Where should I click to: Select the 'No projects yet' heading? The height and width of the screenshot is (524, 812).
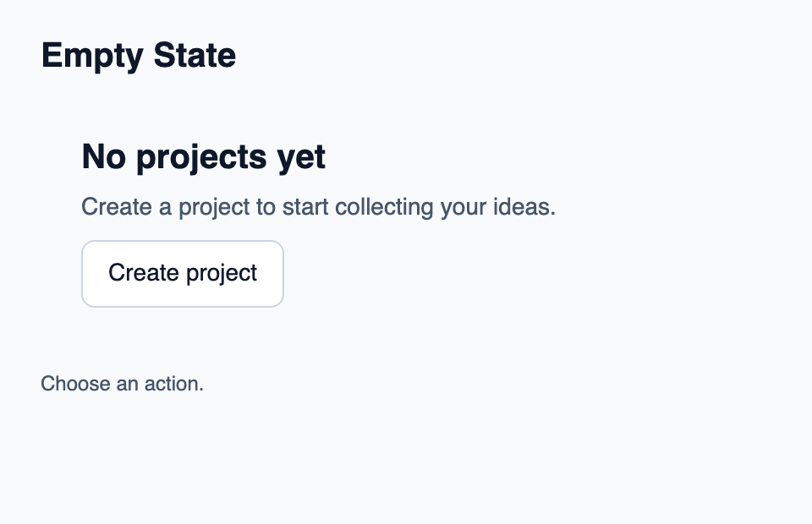click(204, 156)
